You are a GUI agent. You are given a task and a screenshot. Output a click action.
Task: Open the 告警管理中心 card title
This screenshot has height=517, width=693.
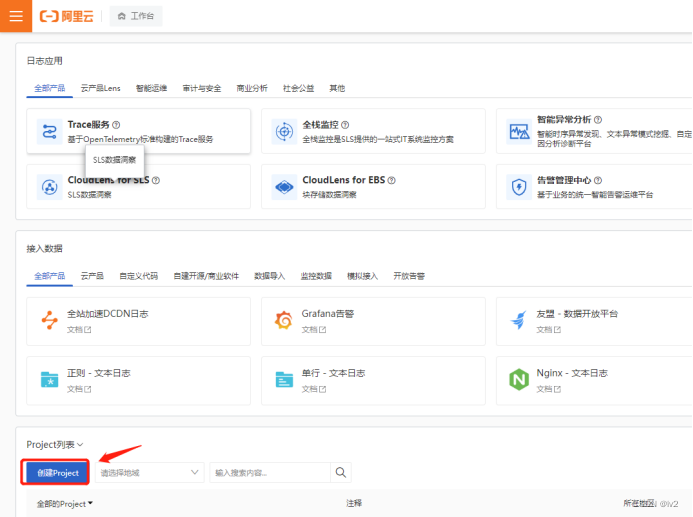pos(564,180)
